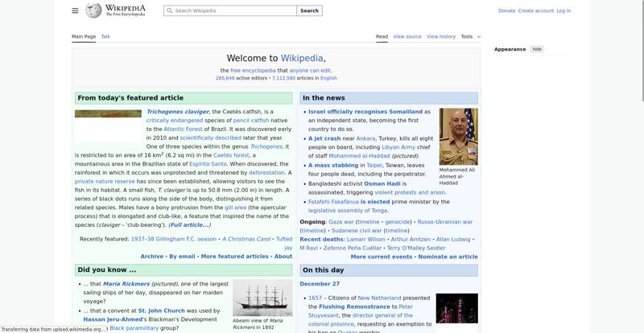
Task: Click the search magnifier icon
Action: coord(169,11)
